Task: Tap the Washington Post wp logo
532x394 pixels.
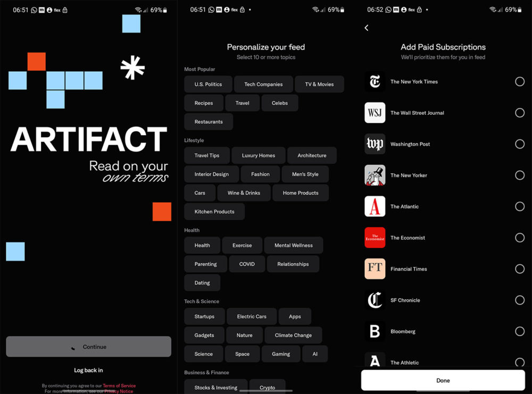Action: (375, 144)
